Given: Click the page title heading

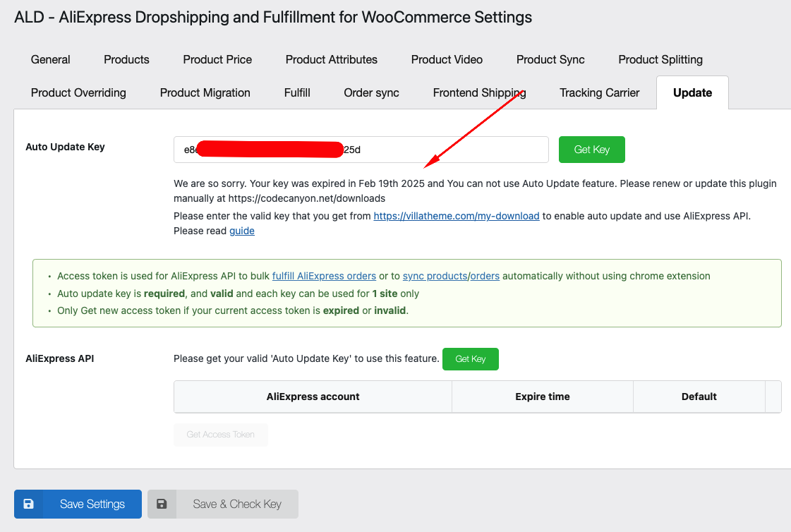Looking at the screenshot, I should [x=273, y=17].
